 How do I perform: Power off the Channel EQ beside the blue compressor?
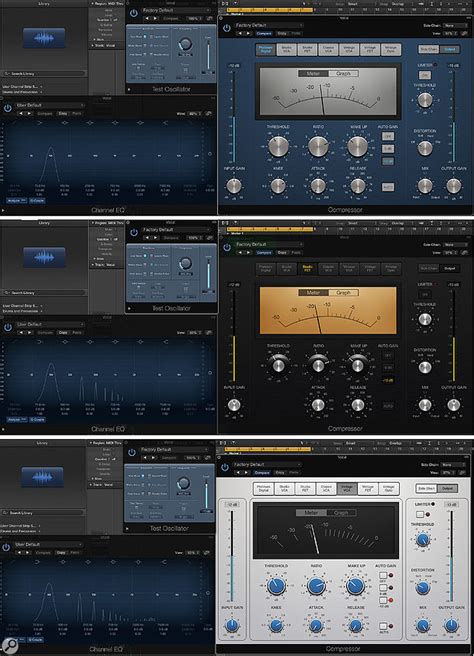[x=8, y=108]
